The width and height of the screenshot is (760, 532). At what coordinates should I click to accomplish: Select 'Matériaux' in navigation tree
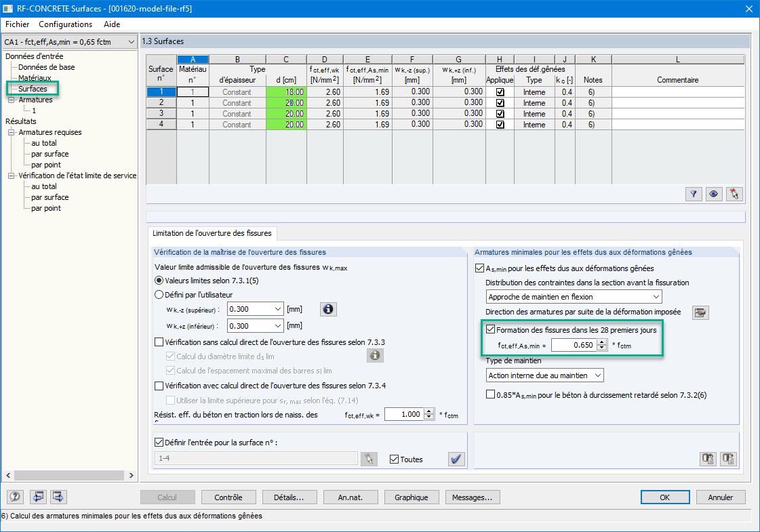(35, 78)
